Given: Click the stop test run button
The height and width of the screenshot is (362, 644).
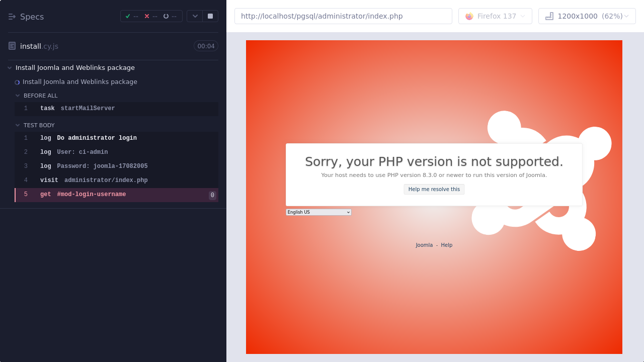Looking at the screenshot, I should [x=210, y=16].
